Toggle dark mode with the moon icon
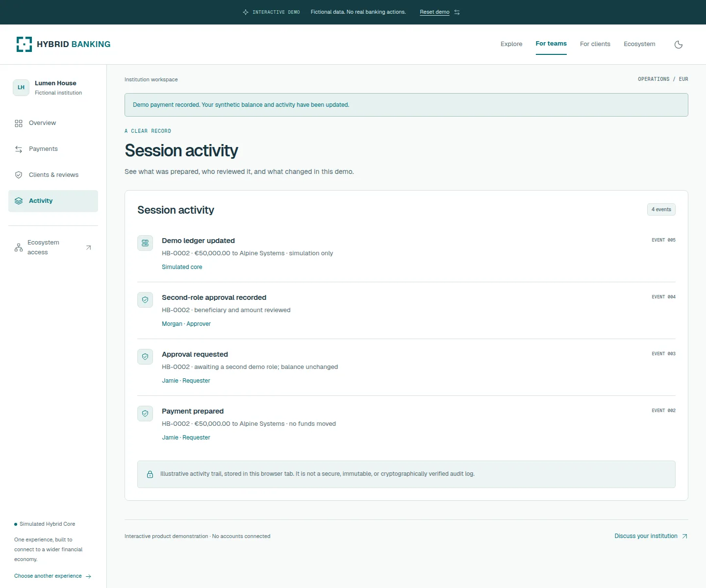Screen dimensions: 706x588 point(679,45)
